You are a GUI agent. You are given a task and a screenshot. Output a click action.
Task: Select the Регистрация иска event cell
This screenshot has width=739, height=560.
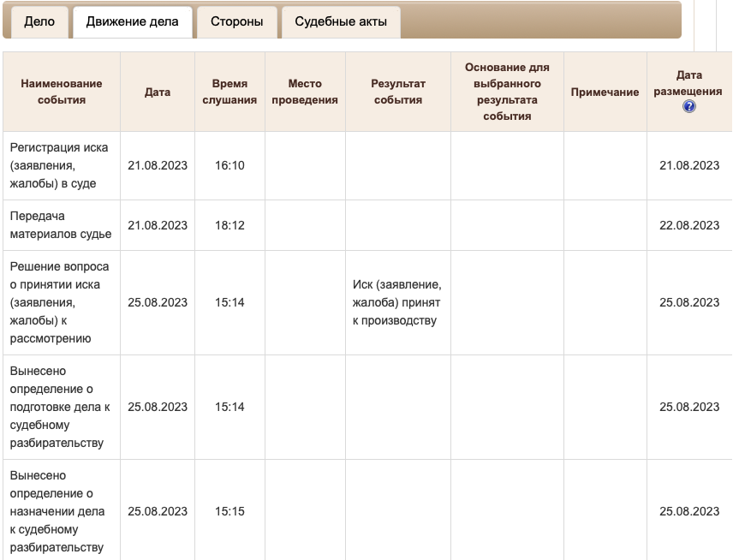tap(59, 165)
